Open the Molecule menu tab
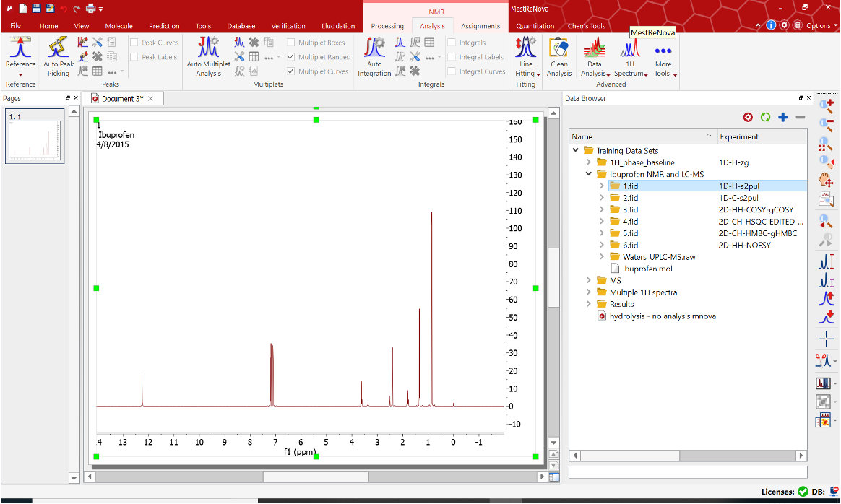The width and height of the screenshot is (841, 504). pyautogui.click(x=118, y=26)
